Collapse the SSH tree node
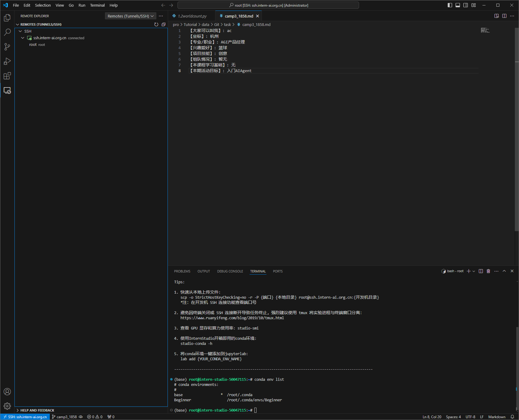 [20, 31]
